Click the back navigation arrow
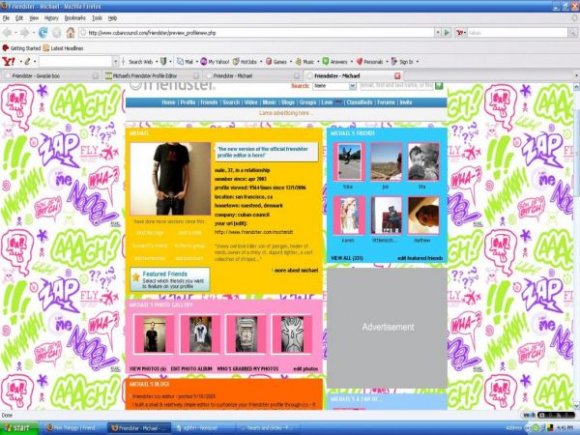Screen dimensions: 580x435 tap(7, 33)
